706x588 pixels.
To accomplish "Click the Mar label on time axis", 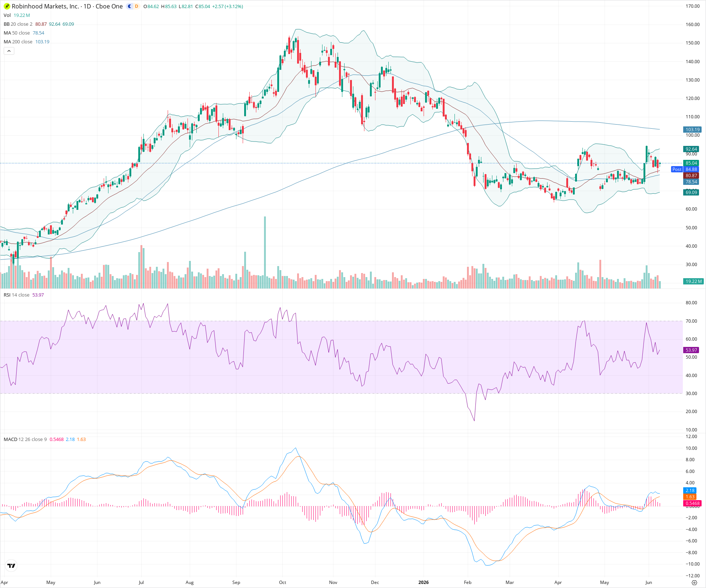I will (x=510, y=582).
